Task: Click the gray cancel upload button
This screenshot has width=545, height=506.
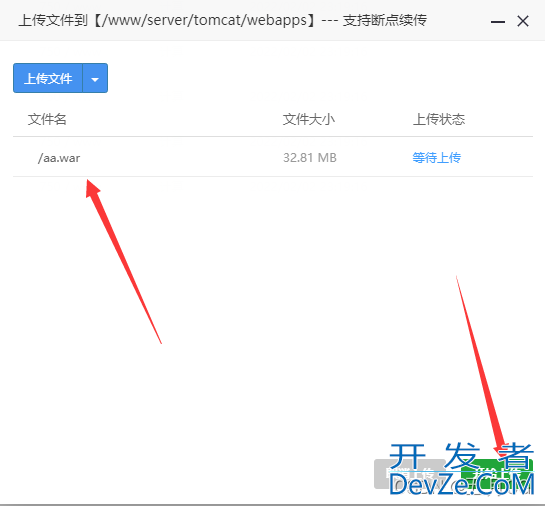Action: [x=409, y=474]
